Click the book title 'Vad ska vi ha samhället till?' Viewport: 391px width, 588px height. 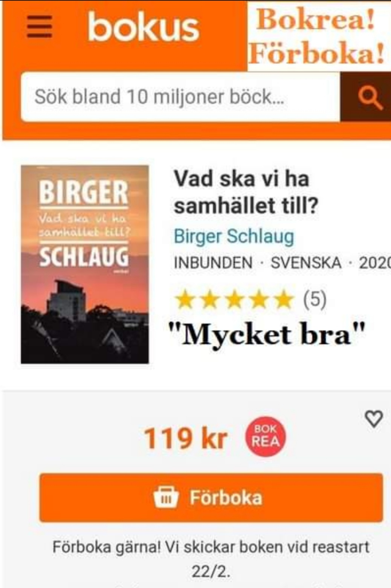[246, 192]
